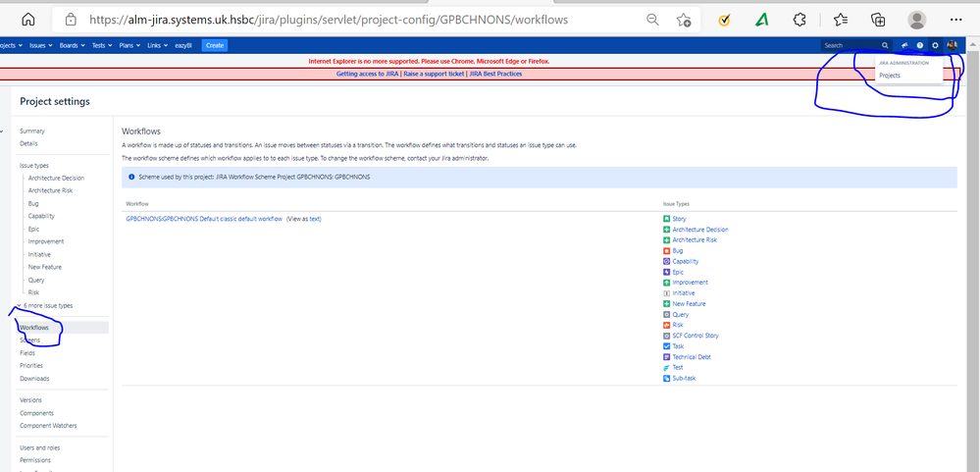Open the Jira administration gear icon

[x=935, y=46]
